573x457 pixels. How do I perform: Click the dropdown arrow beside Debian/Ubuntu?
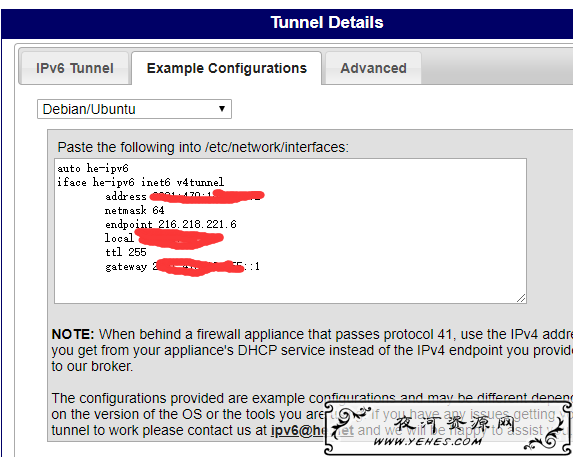coord(221,109)
